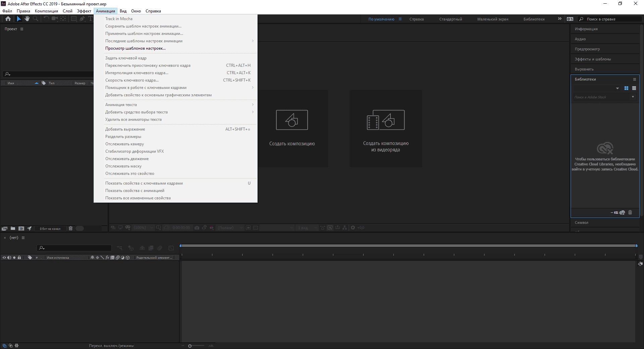
Task: Click Create Composition From Footage card icon
Action: point(386,120)
